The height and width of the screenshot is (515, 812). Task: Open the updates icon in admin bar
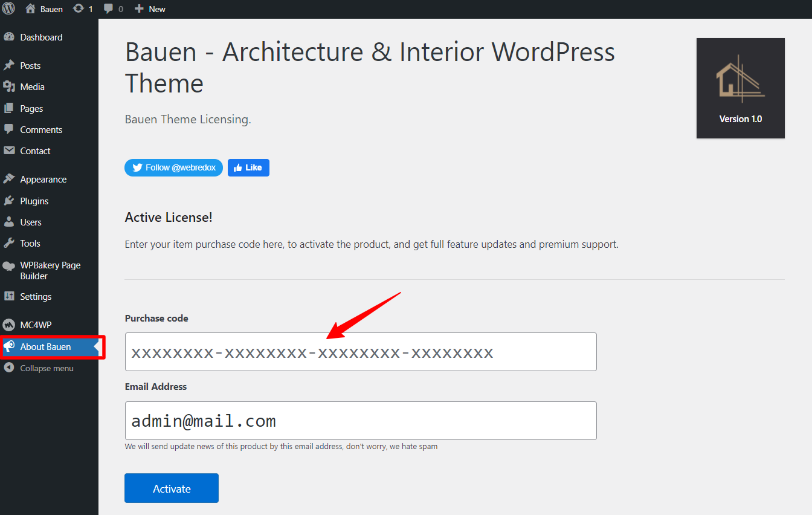(x=79, y=9)
